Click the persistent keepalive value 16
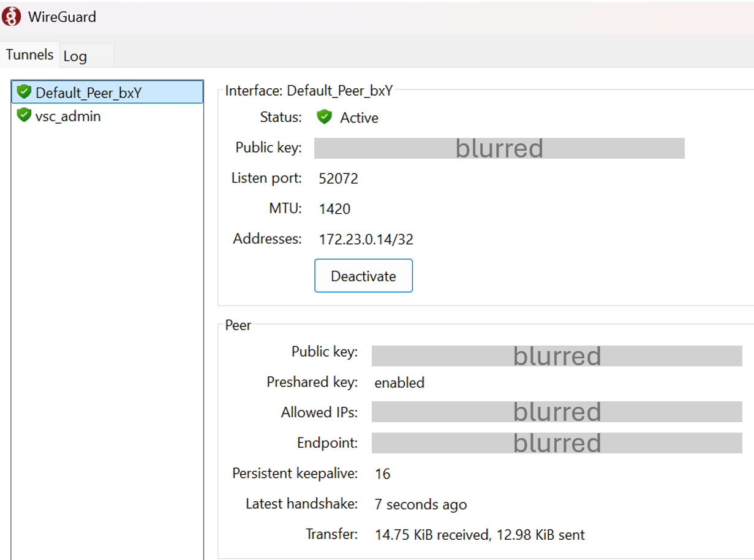 point(382,474)
